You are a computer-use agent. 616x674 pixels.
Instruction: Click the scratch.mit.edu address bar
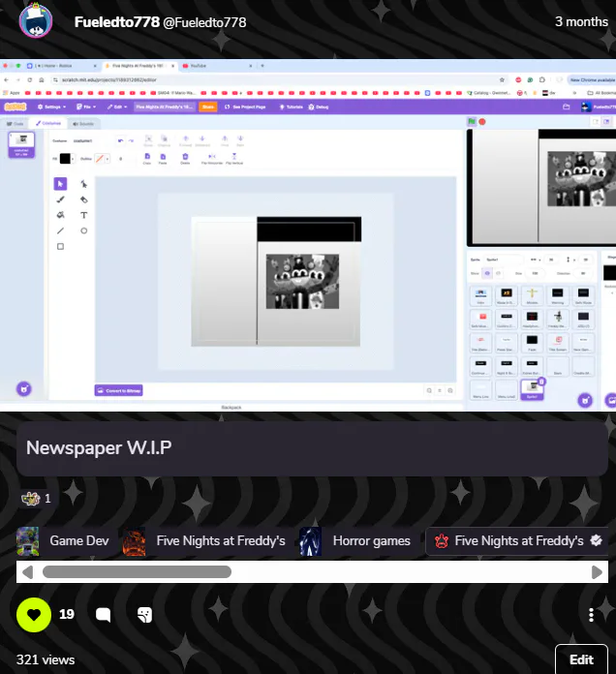[278, 80]
